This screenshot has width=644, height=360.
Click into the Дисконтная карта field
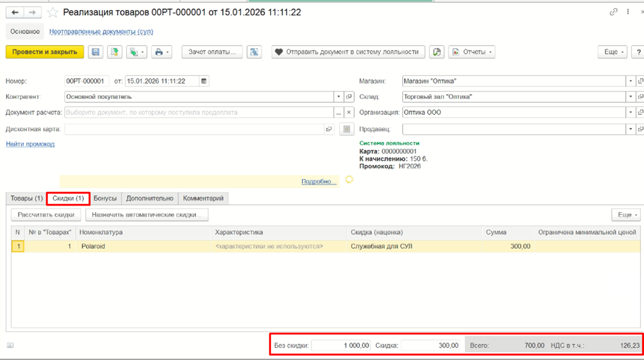tap(194, 129)
